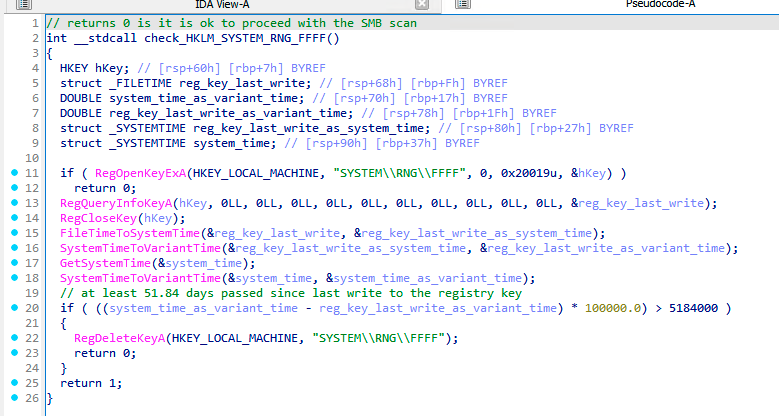Click the RegCloseKey call

[x=98, y=218]
